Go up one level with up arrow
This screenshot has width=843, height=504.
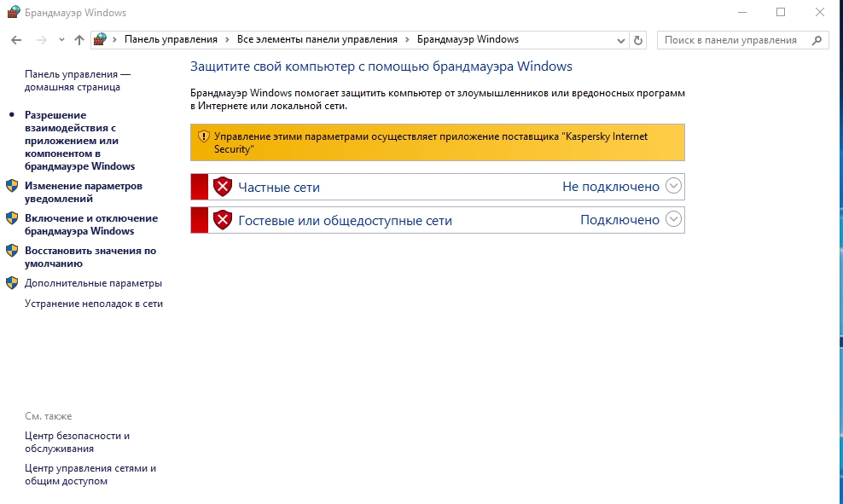pos(79,40)
